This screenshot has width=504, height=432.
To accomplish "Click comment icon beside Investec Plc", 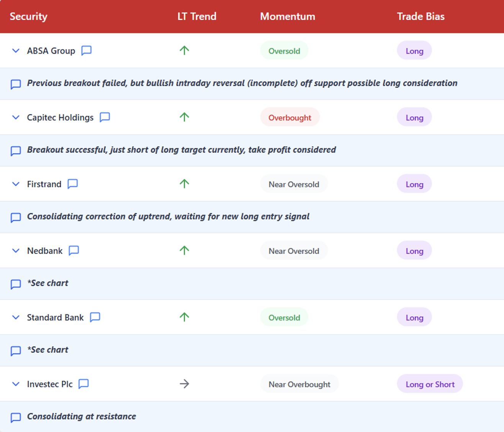I will click(x=83, y=384).
